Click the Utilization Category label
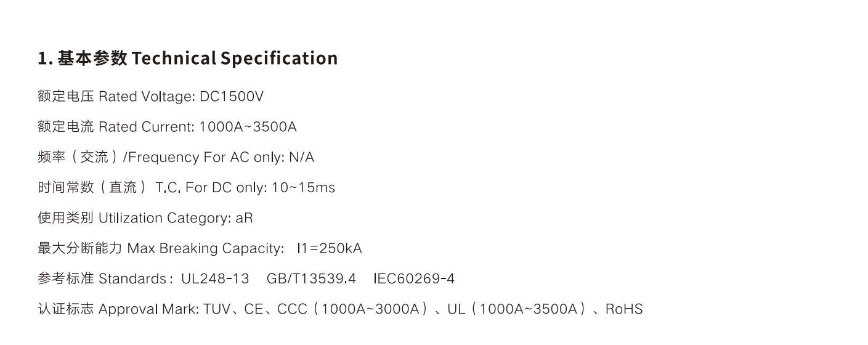Viewport: 868px width, 345px height. (x=164, y=218)
